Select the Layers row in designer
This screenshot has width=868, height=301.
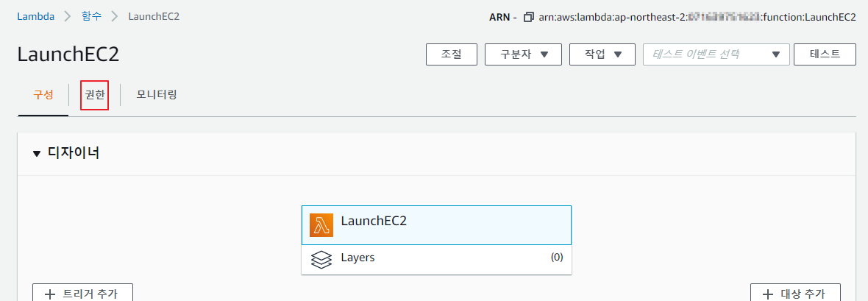click(x=436, y=260)
